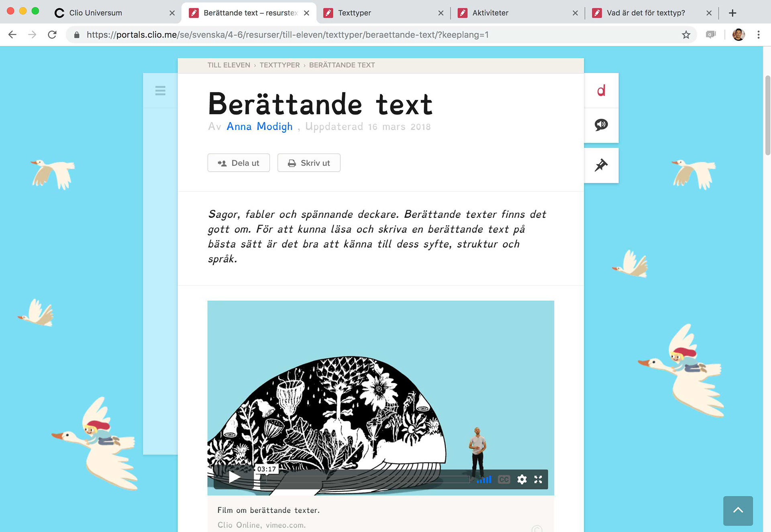This screenshot has height=532, width=771.
Task: Open video settings gear
Action: click(522, 479)
